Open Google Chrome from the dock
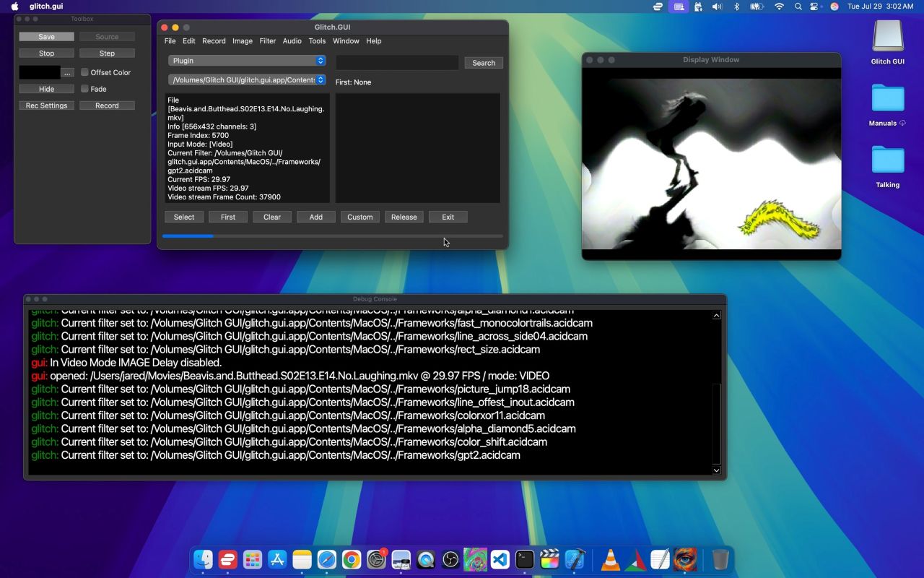Screen dimensions: 924x578 (352, 559)
